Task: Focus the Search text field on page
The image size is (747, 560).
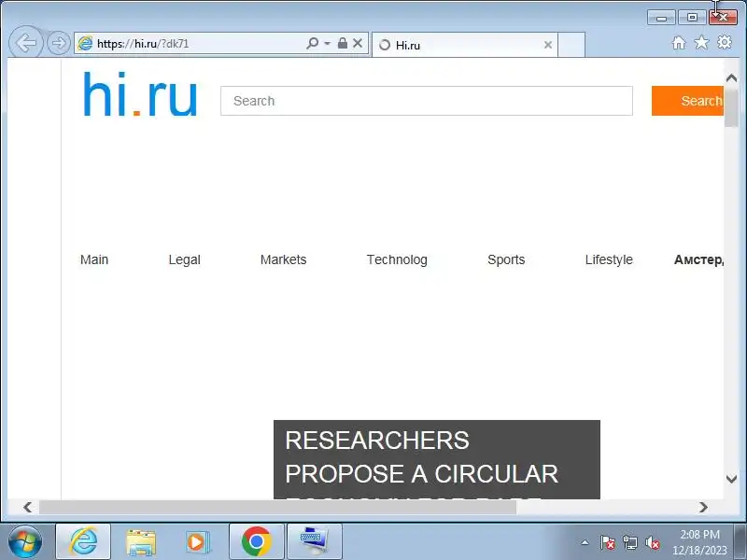Action: [x=427, y=101]
